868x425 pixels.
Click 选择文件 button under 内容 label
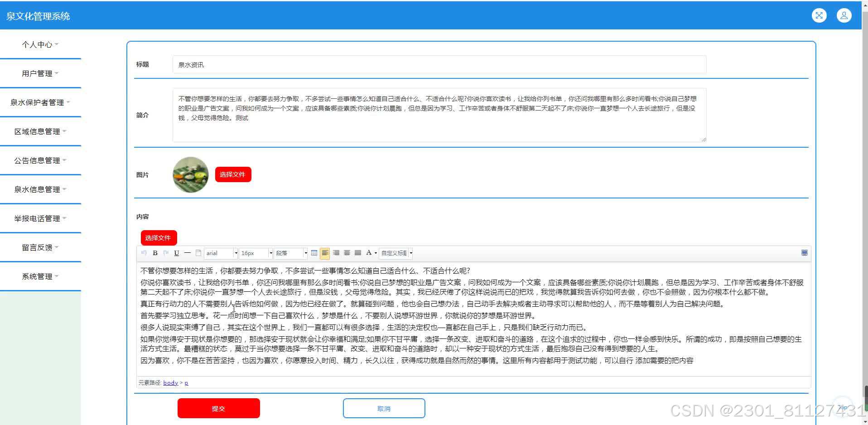tap(159, 238)
